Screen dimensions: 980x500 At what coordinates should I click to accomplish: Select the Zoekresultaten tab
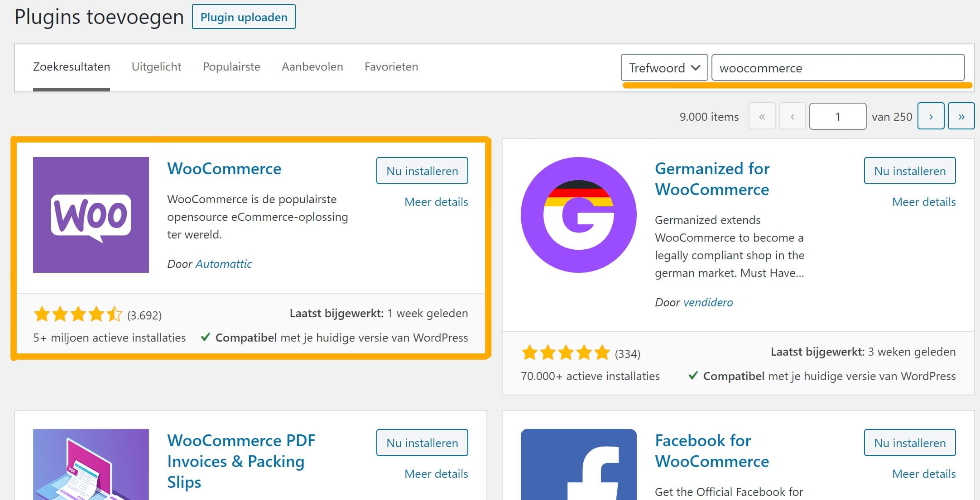[x=72, y=67]
